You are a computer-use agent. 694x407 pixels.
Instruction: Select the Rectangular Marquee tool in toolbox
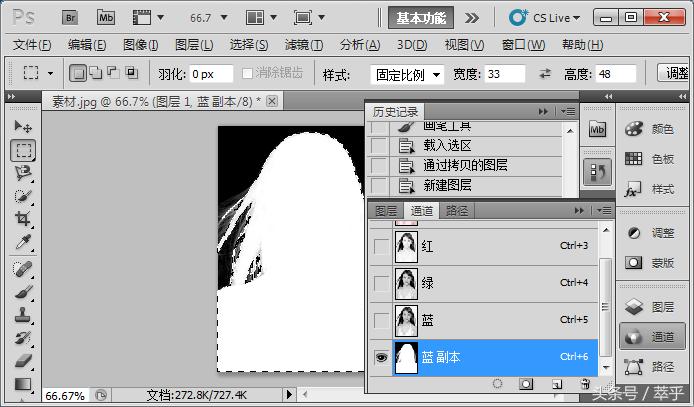click(23, 150)
